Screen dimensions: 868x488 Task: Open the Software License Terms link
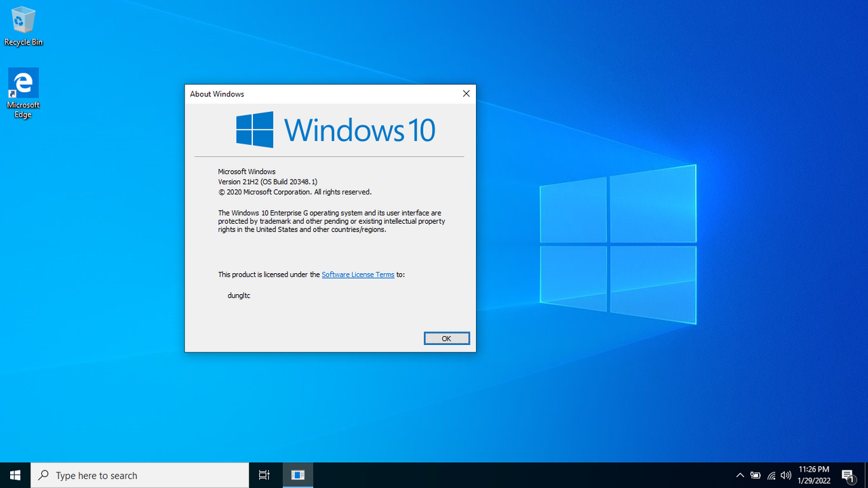pos(357,274)
